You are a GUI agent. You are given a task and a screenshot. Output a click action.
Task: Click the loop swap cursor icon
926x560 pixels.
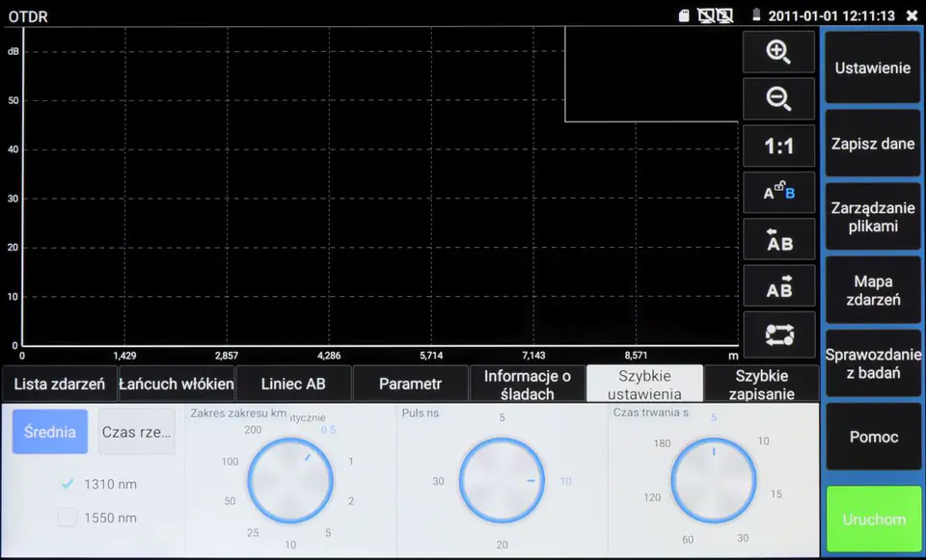click(x=778, y=334)
